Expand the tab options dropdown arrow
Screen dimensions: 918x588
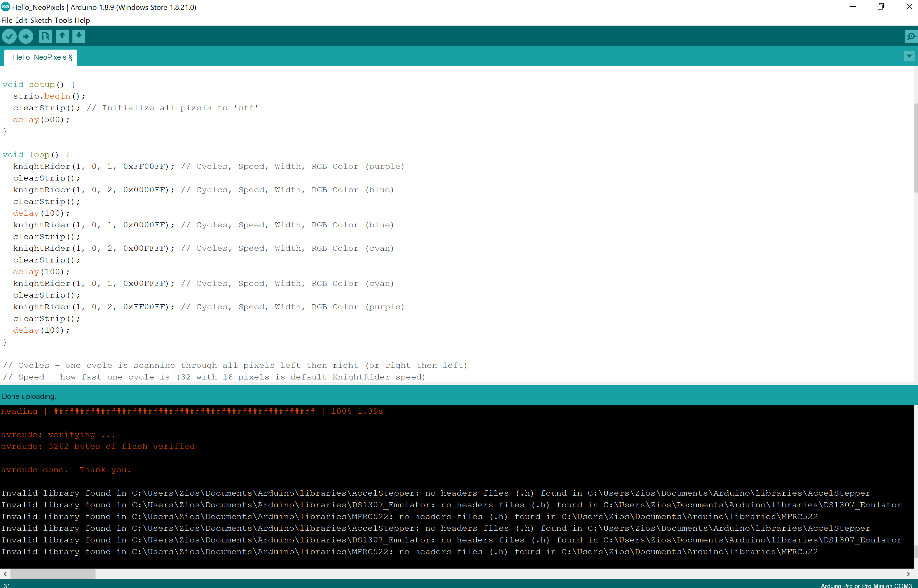tap(909, 56)
